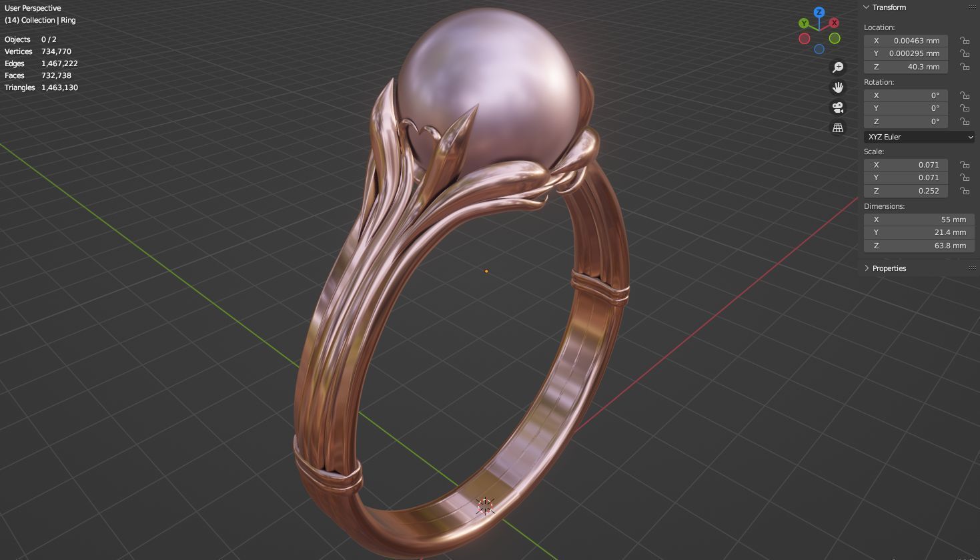Click the Rotation Z field
The width and height of the screenshot is (980, 560).
point(906,121)
